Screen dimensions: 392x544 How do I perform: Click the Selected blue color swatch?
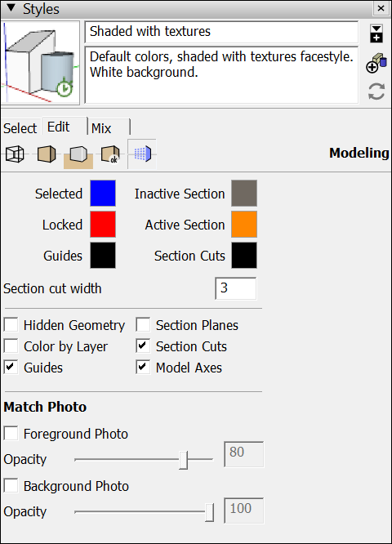pos(103,194)
